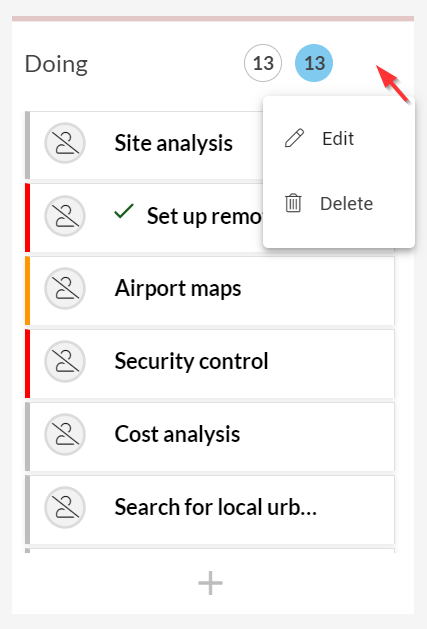Click the red priority stripe on Security control

(x=27, y=364)
